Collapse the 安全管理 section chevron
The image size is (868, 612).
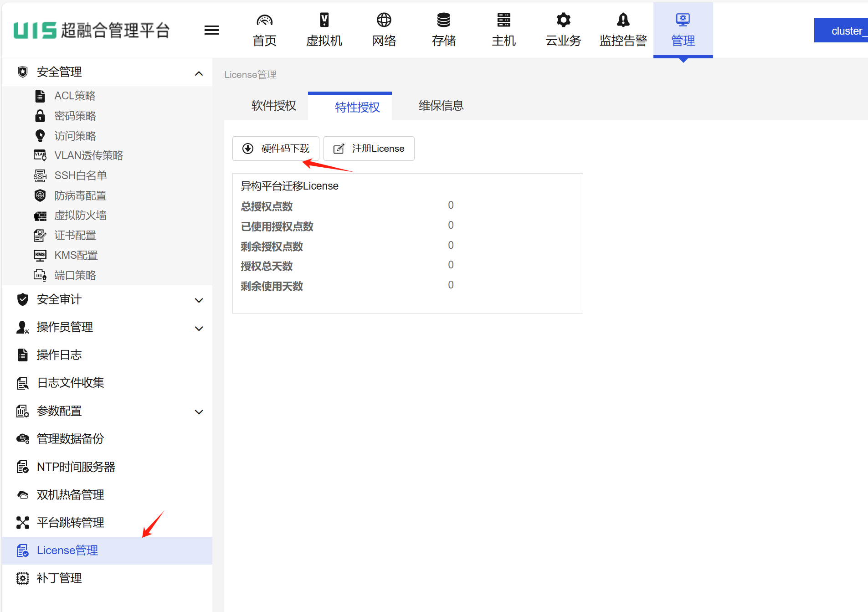(199, 73)
